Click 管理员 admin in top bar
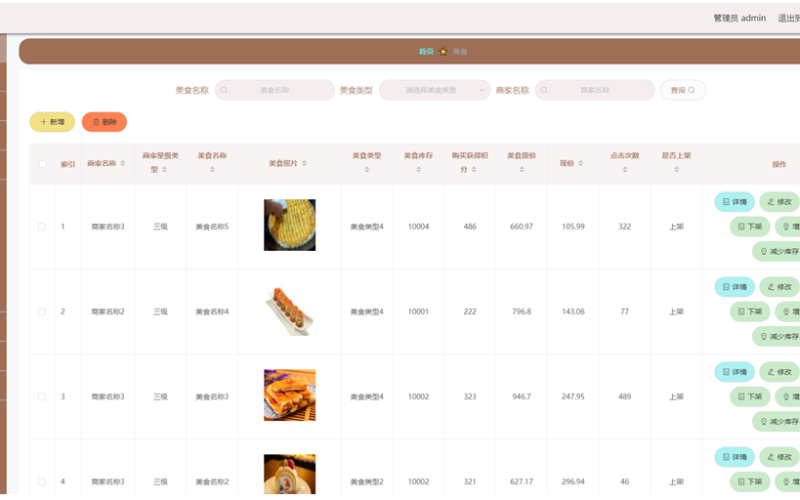Screen dimensions: 800x500 point(739,18)
